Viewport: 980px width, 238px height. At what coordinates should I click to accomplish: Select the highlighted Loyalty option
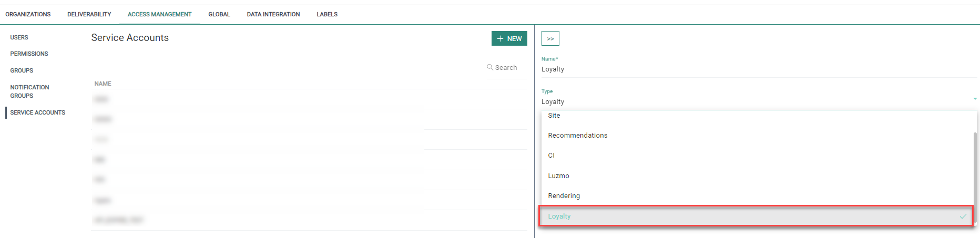coord(559,216)
